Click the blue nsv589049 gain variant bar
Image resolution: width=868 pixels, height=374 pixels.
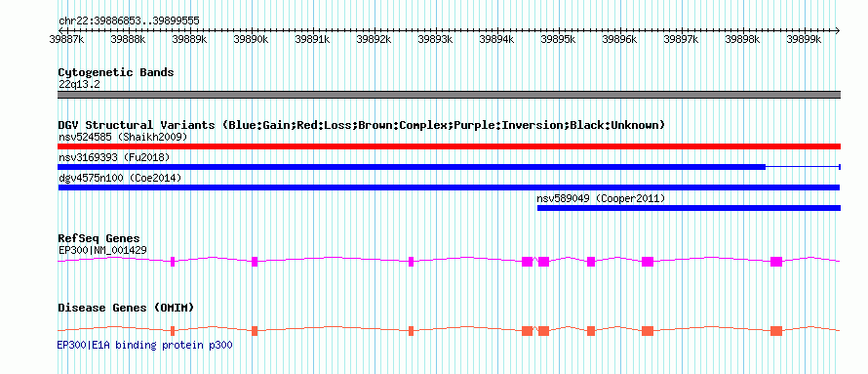pyautogui.click(x=689, y=208)
